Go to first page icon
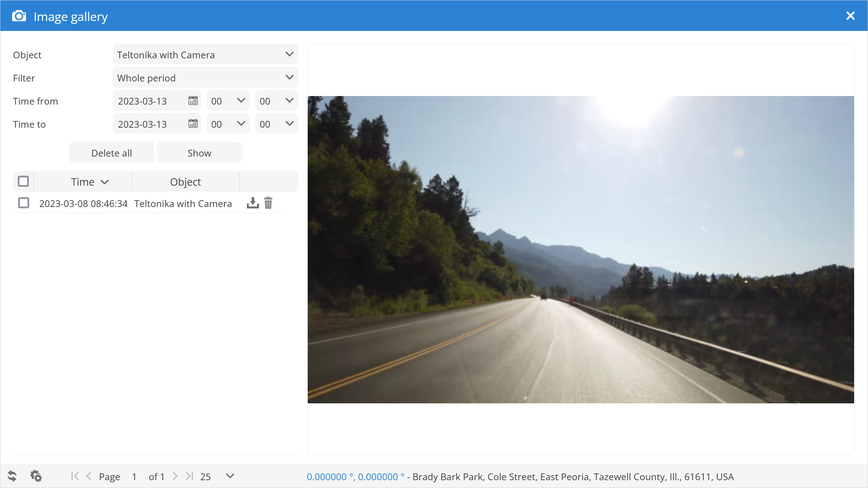The width and height of the screenshot is (868, 488). pyautogui.click(x=75, y=476)
